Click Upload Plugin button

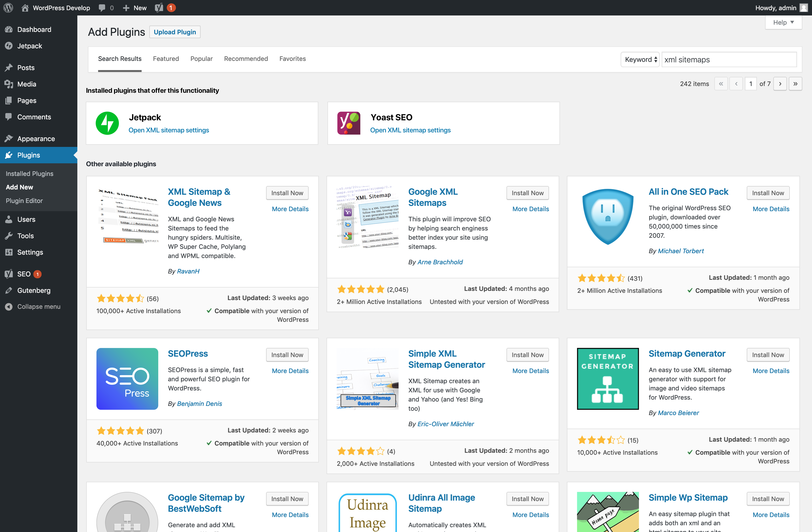(x=175, y=32)
